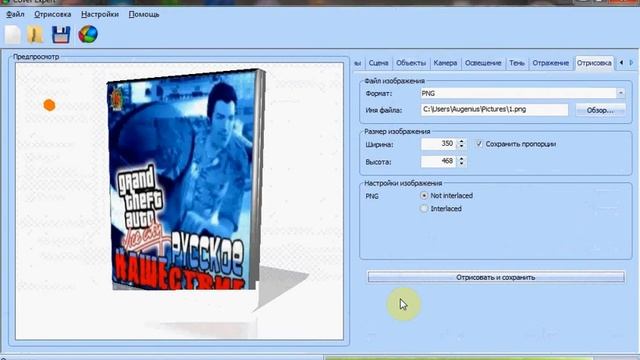Viewport: 640px width, 360px height.
Task: Expand the Формат PNG dropdown
Action: coord(620,93)
